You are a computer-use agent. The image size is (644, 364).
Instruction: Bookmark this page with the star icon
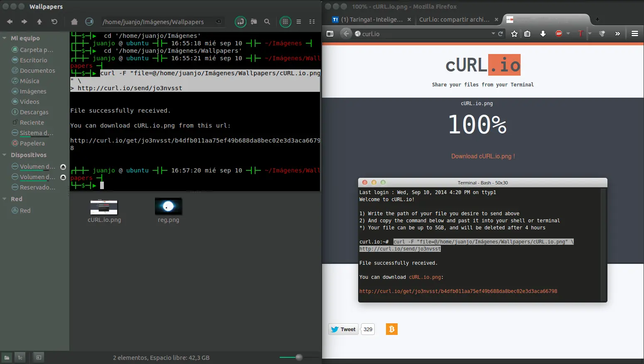pos(514,34)
